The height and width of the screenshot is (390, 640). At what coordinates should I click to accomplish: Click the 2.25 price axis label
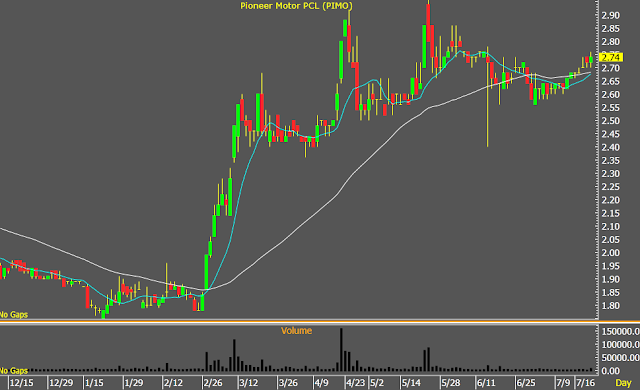[x=610, y=187]
